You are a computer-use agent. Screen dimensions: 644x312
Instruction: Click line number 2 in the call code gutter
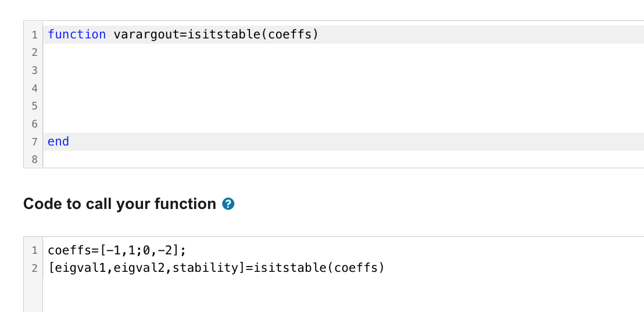[x=34, y=268]
